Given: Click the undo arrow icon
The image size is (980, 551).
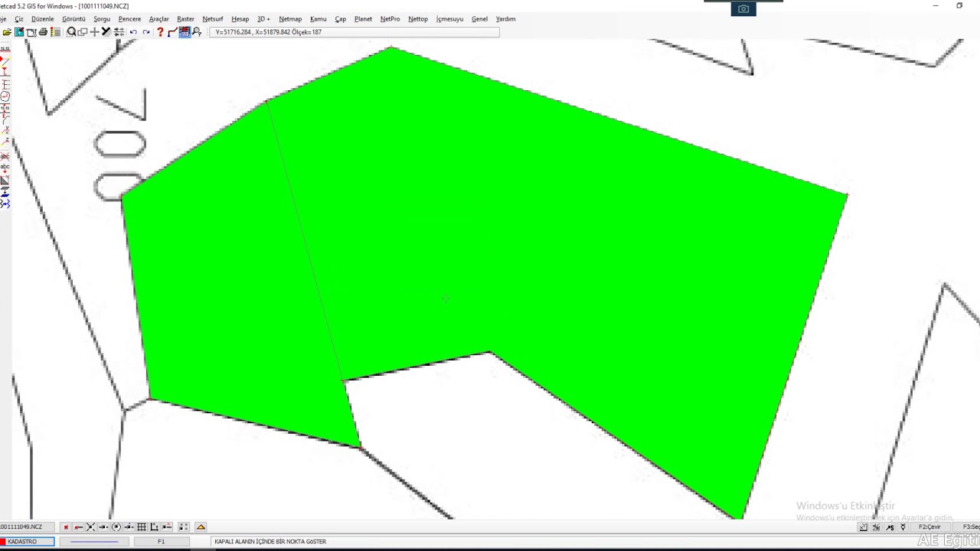Looking at the screenshot, I should click(133, 32).
